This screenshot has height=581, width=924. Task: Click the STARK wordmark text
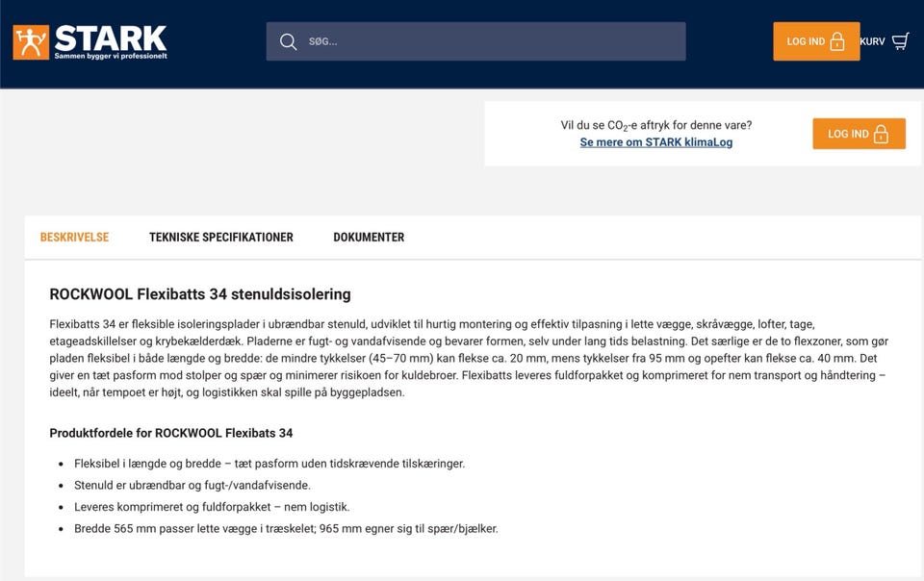click(111, 38)
